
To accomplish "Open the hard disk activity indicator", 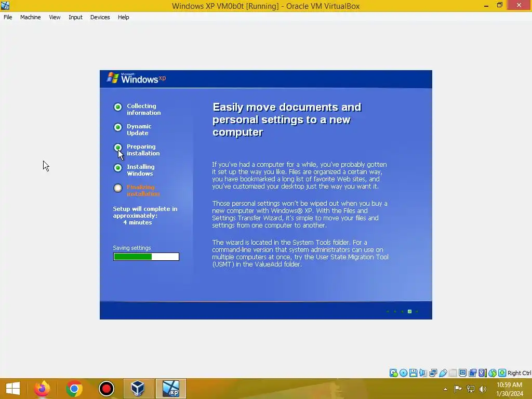I will 394,373.
